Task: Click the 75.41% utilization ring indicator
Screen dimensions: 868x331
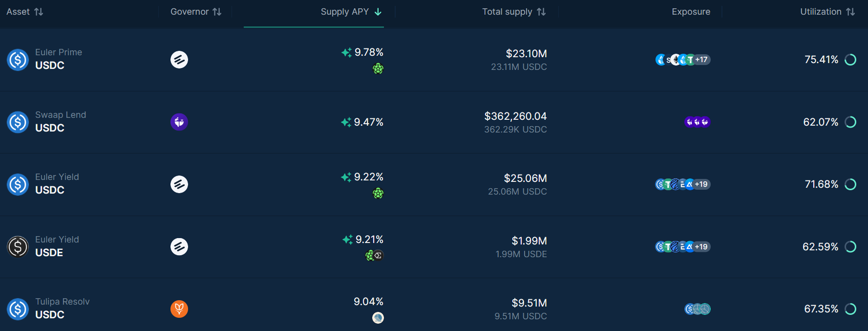Action: (850, 60)
